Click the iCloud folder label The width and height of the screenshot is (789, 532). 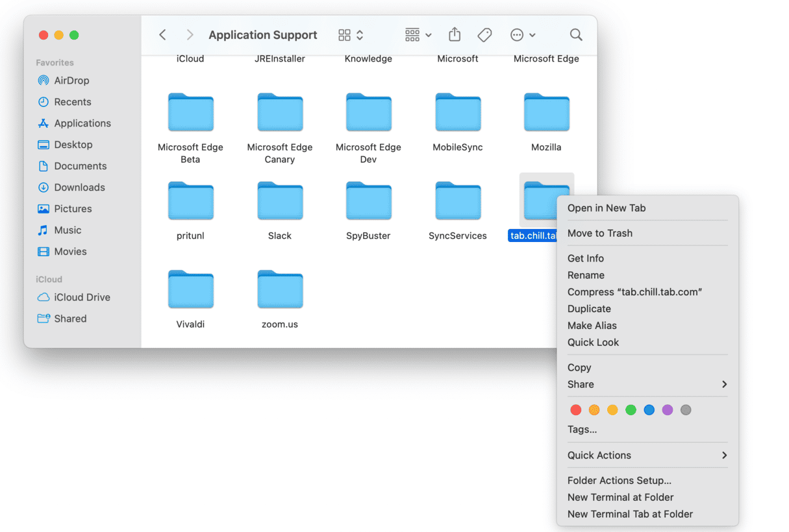[190, 58]
